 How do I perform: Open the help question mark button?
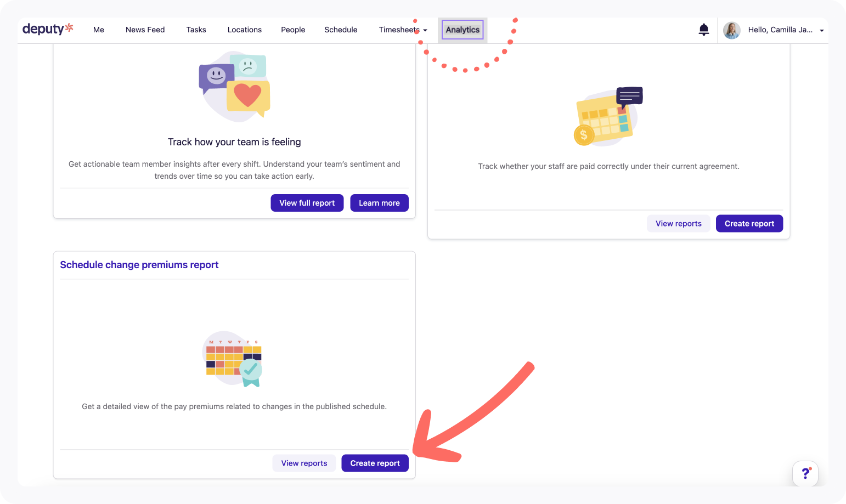click(805, 473)
